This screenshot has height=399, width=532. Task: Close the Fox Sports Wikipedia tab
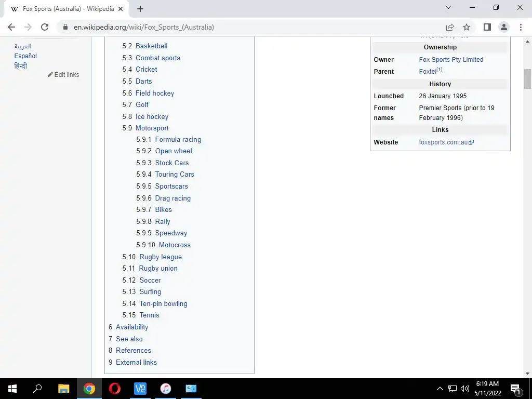click(x=121, y=9)
